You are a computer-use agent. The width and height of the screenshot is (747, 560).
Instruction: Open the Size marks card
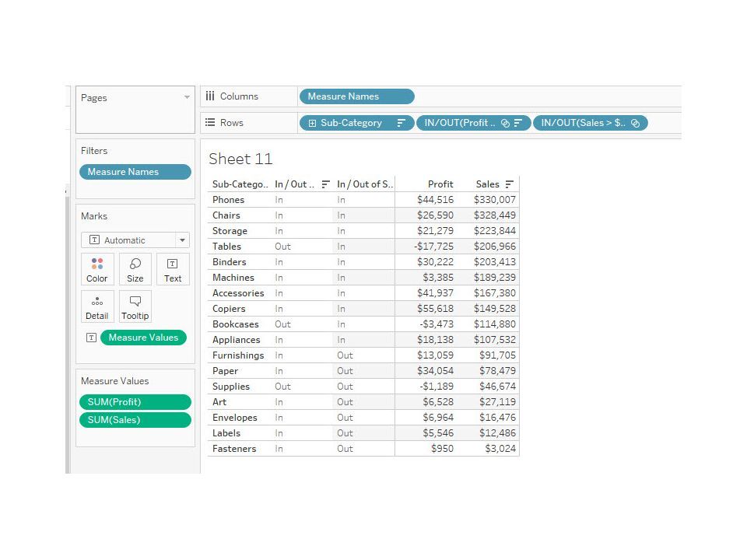(135, 270)
